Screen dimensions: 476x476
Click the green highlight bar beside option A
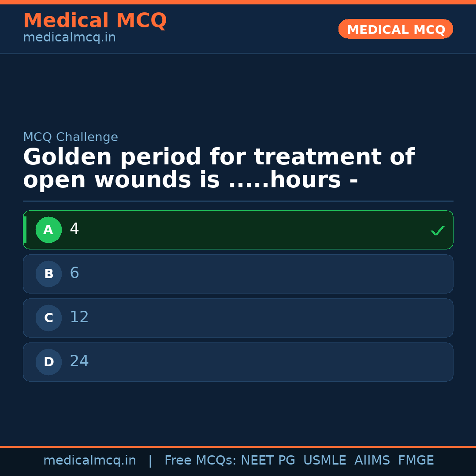pos(25,230)
